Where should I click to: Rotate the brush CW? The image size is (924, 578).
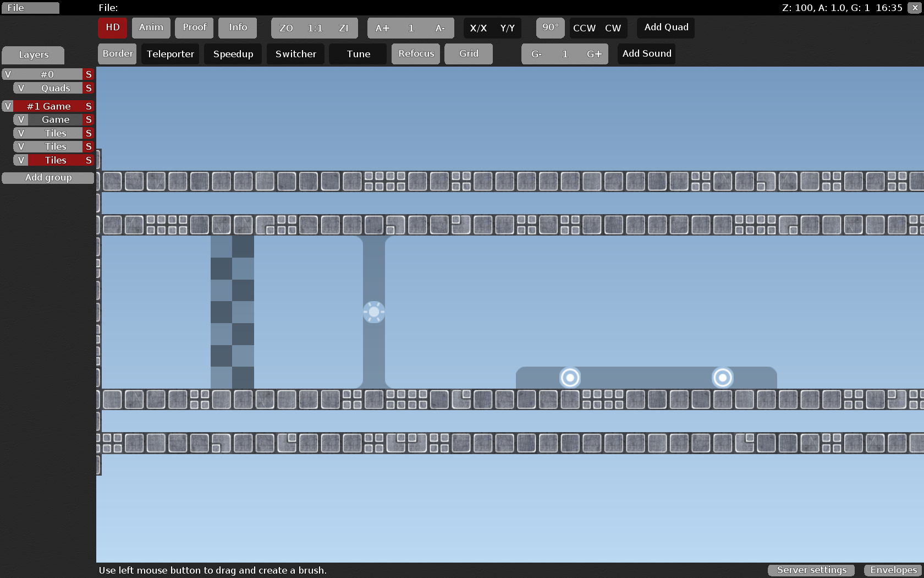coord(613,28)
